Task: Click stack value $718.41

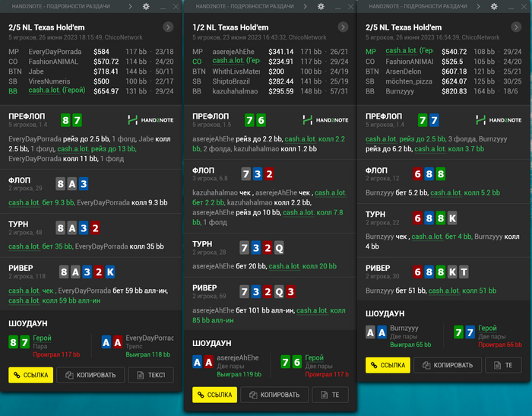Action: [x=106, y=71]
